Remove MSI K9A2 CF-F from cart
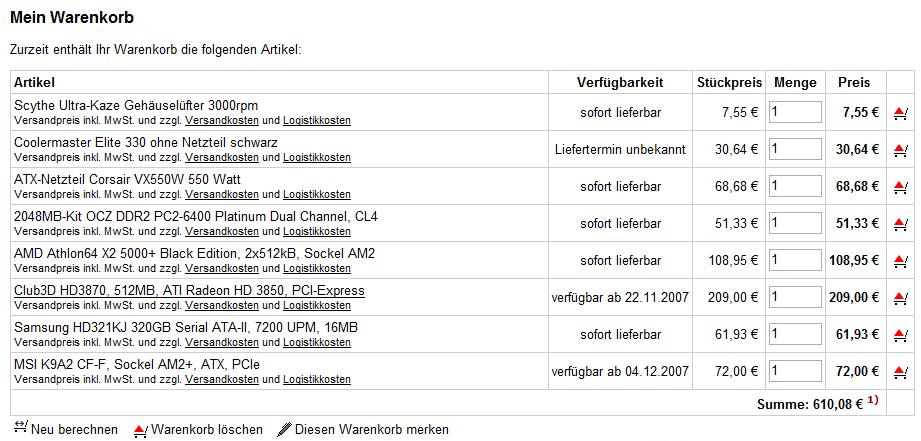This screenshot has width=921, height=441. [x=900, y=372]
